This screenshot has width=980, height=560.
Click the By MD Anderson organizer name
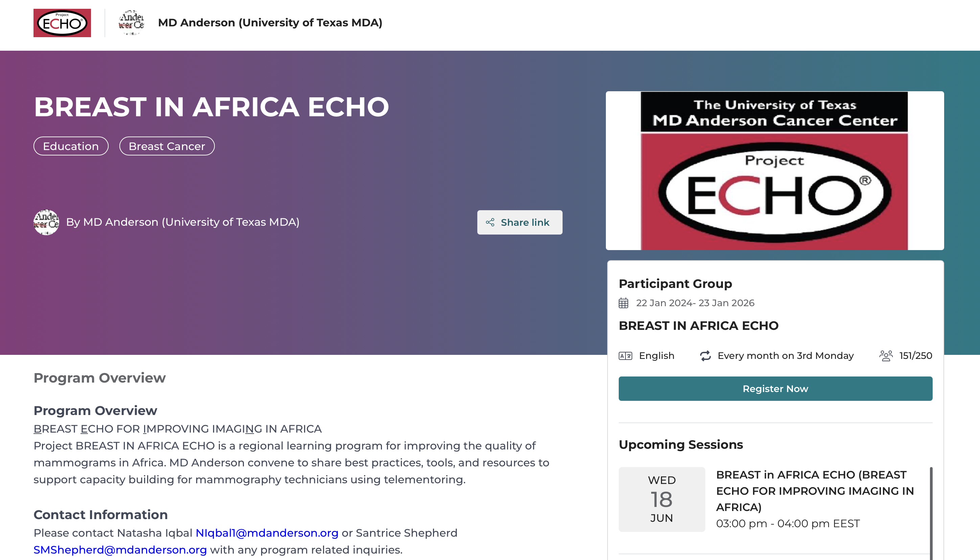pos(182,222)
